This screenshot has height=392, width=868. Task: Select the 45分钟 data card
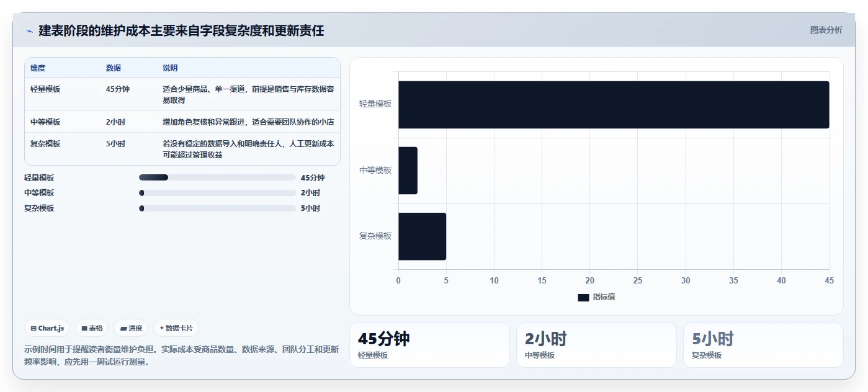click(429, 345)
